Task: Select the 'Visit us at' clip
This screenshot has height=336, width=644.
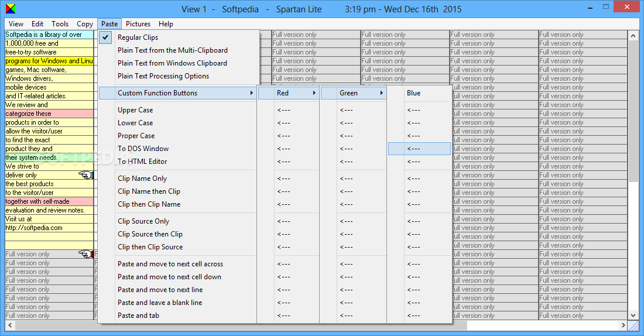Action: (x=49, y=219)
